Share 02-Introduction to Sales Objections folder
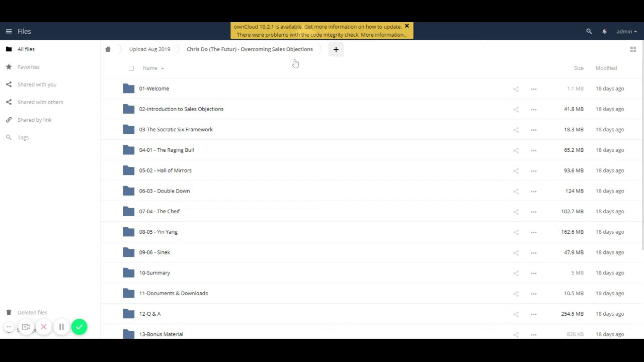The width and height of the screenshot is (644, 362). (516, 109)
